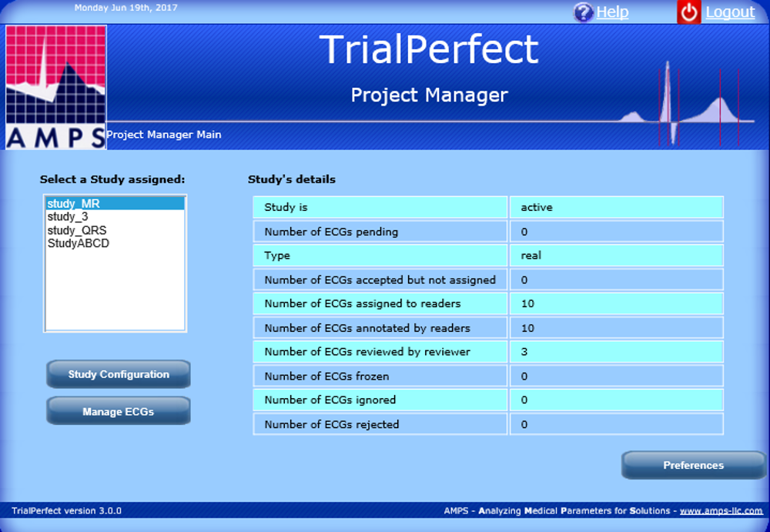Viewport: 770px width, 532px height.
Task: Click the AMPS logo image
Action: [56, 87]
